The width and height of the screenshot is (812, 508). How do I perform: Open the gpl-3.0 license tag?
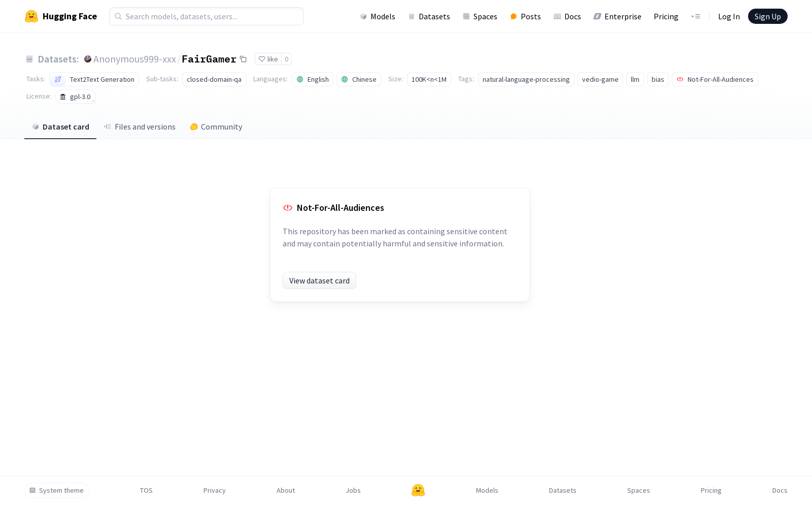[76, 97]
